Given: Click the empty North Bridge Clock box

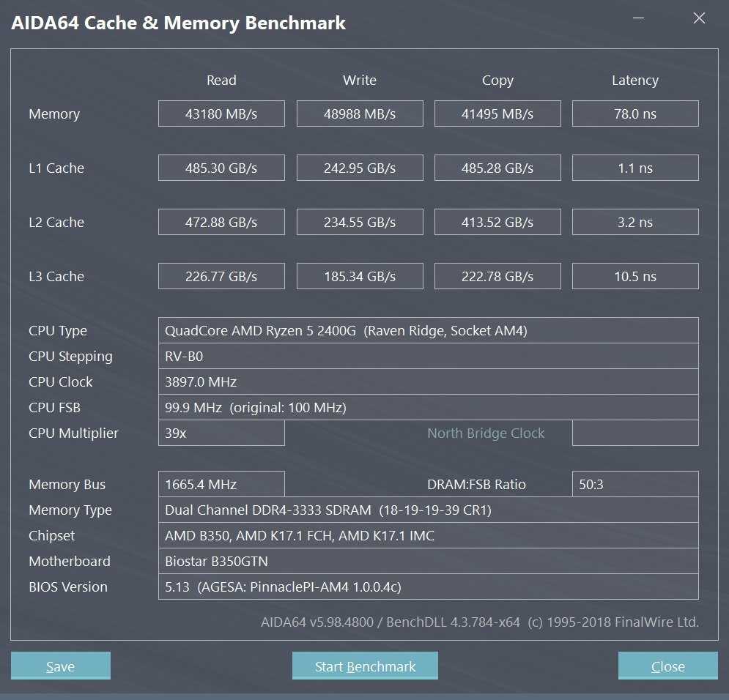Looking at the screenshot, I should pos(635,433).
